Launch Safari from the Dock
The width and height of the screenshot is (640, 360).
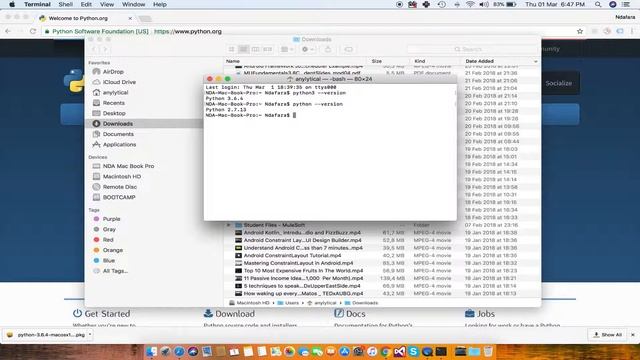click(179, 351)
